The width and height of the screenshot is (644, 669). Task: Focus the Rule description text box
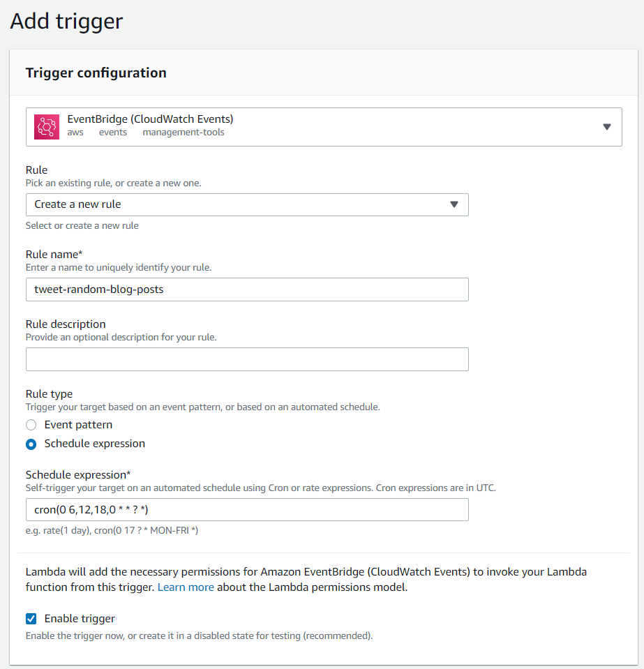(x=247, y=359)
